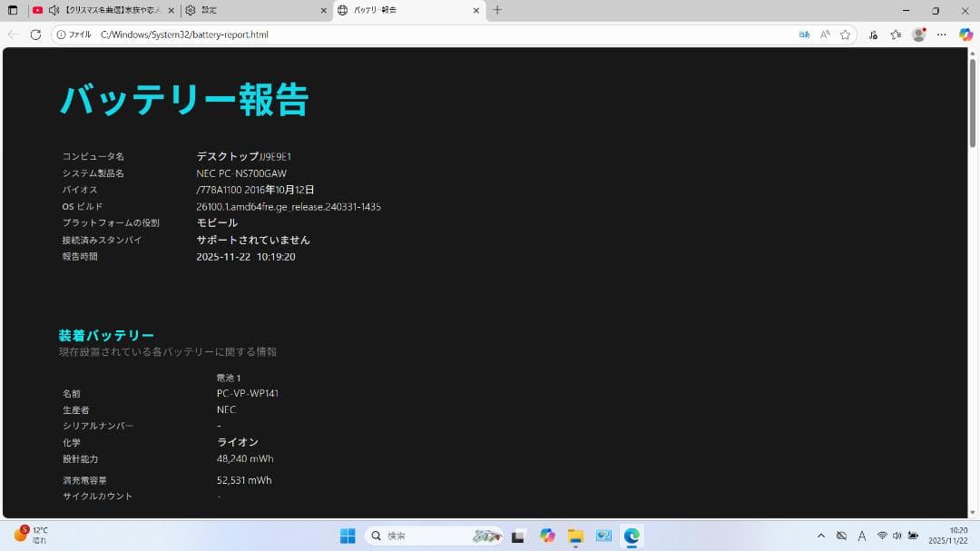Toggle the volume icon in system tray
980x551 pixels.
click(897, 536)
